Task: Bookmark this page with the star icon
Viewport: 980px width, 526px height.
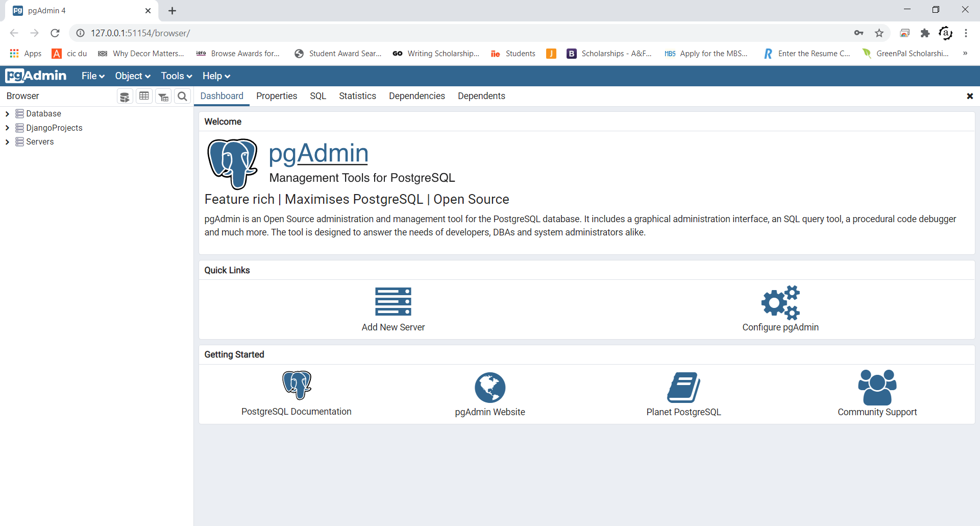Action: (x=879, y=33)
